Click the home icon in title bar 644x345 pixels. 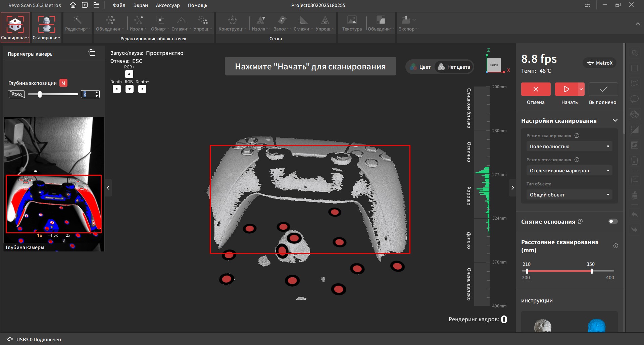[x=73, y=5]
